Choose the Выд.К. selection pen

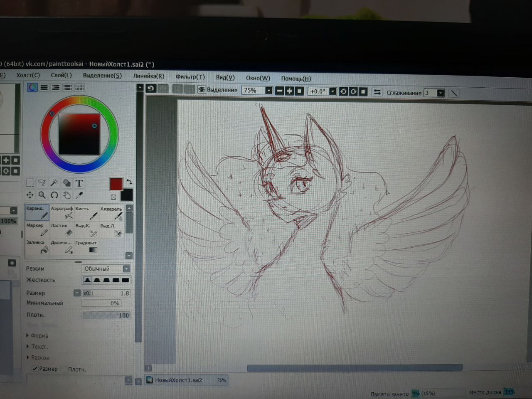coord(86,230)
